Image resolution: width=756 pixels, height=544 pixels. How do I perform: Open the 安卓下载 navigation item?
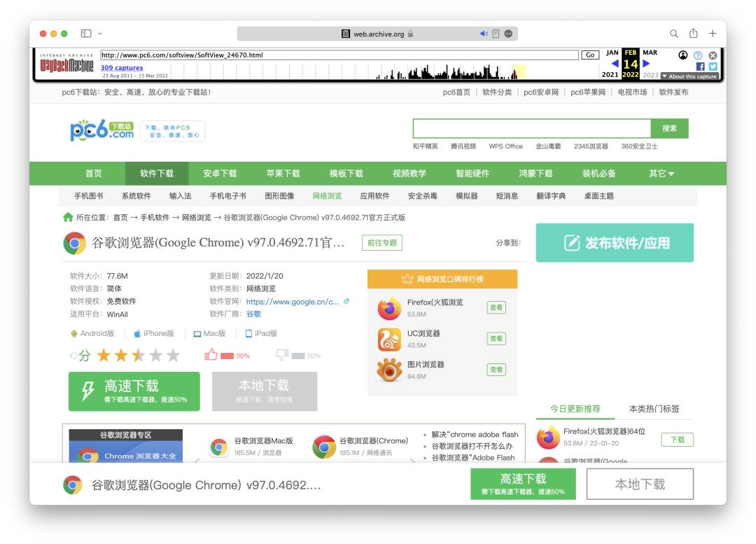point(220,174)
